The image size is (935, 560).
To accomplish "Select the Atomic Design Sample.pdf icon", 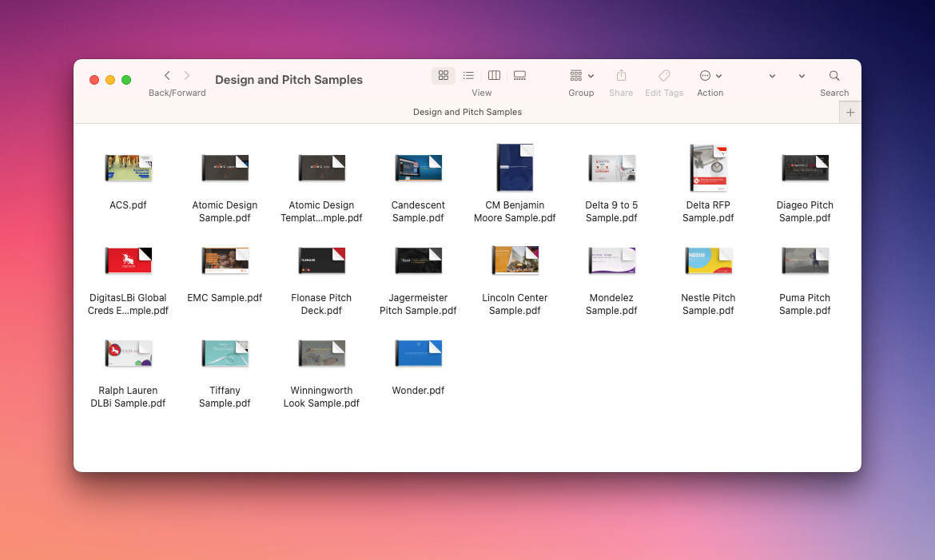I will tap(225, 169).
